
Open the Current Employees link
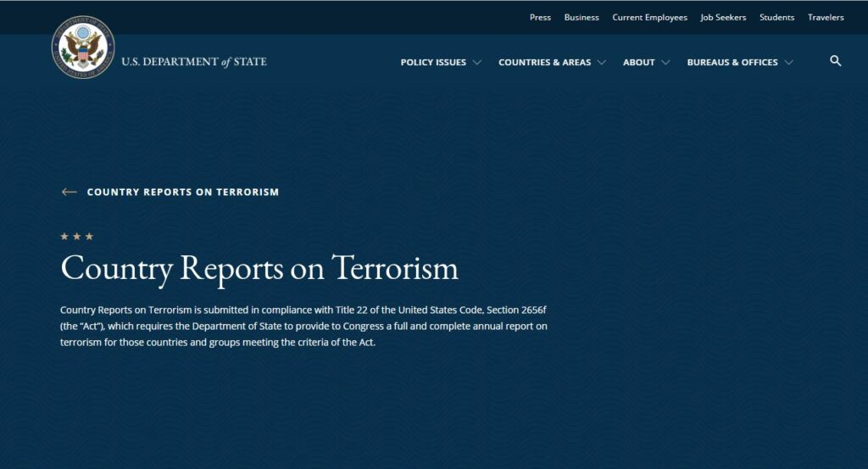(x=649, y=17)
